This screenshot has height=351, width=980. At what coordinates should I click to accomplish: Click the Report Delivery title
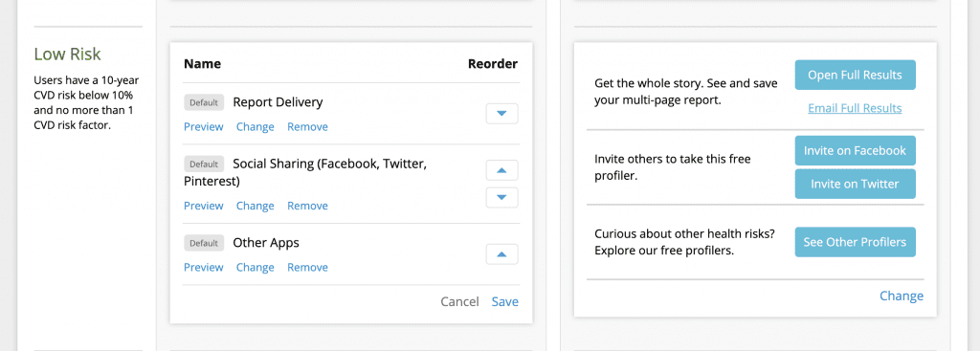278,102
